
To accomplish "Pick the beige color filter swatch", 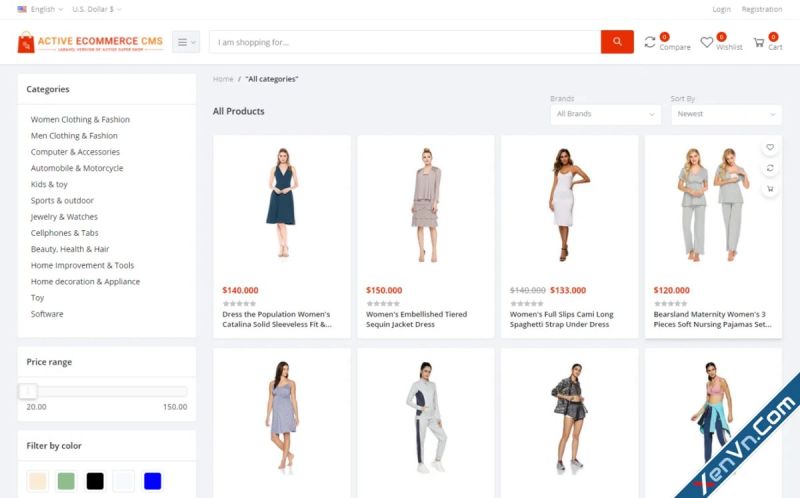I will pyautogui.click(x=38, y=481).
